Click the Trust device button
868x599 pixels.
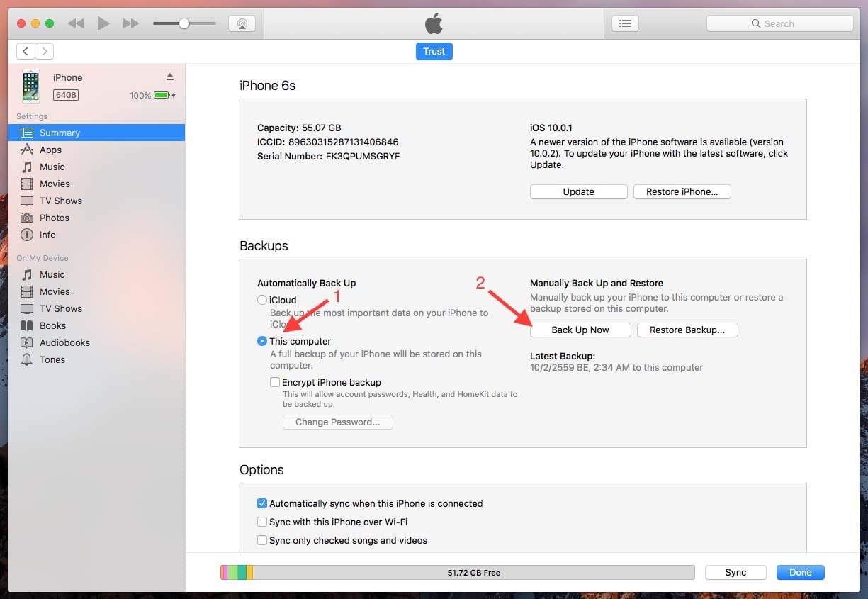[x=434, y=51]
